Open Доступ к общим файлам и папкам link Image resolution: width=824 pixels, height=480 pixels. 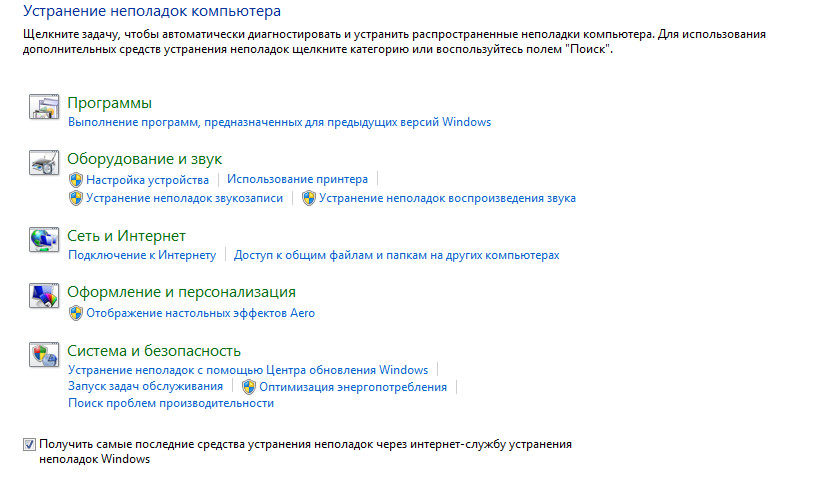[x=397, y=255]
